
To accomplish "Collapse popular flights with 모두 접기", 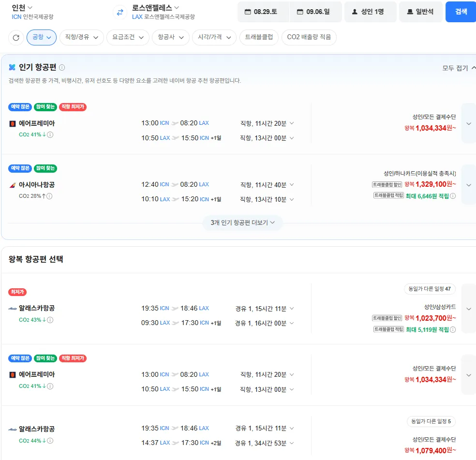I will pyautogui.click(x=459, y=68).
